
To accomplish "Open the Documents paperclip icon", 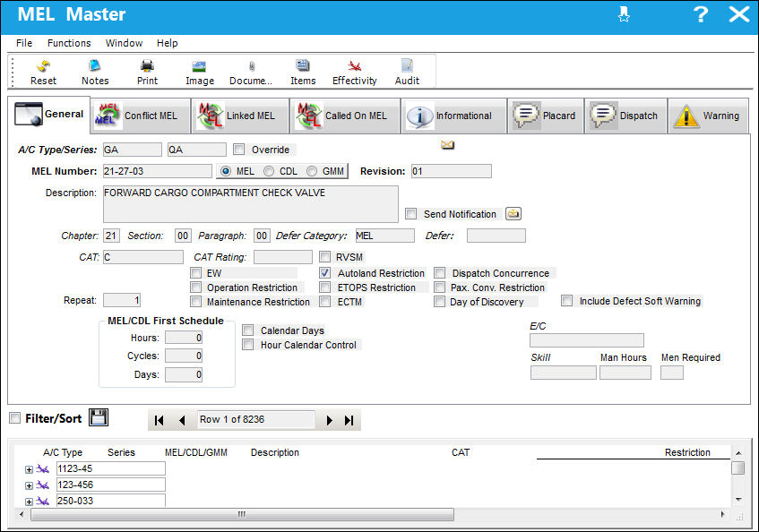I will pos(251,65).
